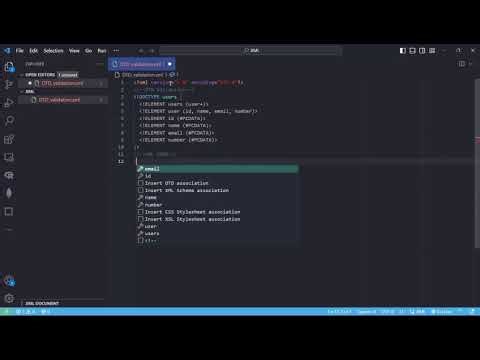Choose the <!-- comment suggestion
Viewport: 480px width, 360px height.
(x=217, y=241)
